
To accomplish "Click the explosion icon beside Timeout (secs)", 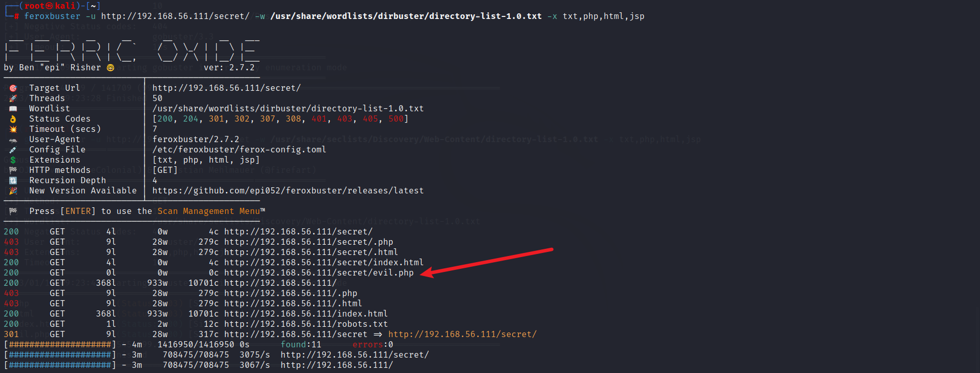I will point(13,129).
